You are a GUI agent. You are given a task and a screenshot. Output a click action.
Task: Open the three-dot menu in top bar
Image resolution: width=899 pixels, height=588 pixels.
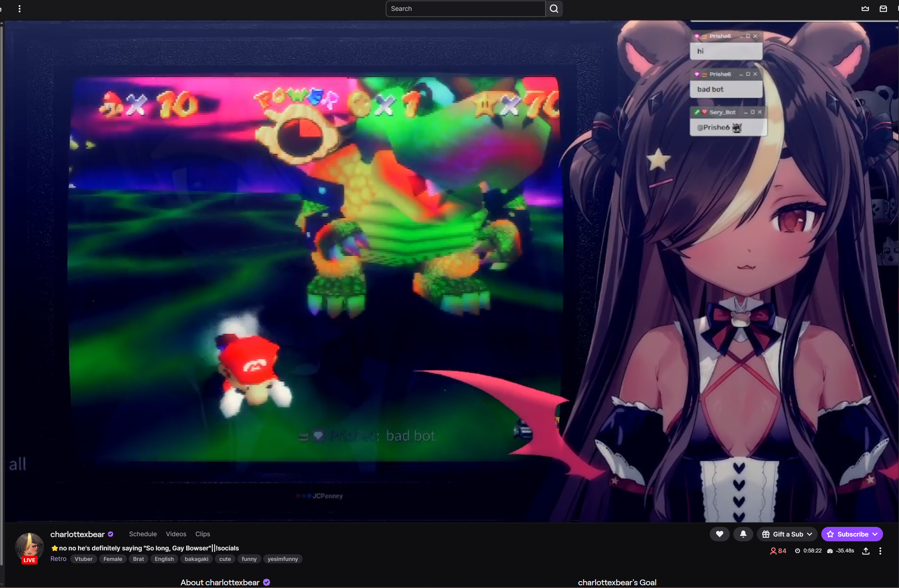tap(20, 9)
